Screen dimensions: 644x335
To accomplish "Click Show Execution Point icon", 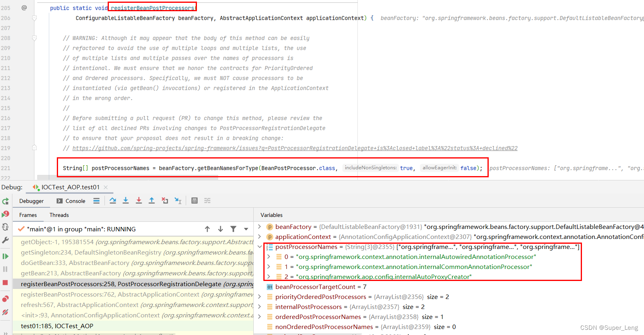I will [96, 201].
